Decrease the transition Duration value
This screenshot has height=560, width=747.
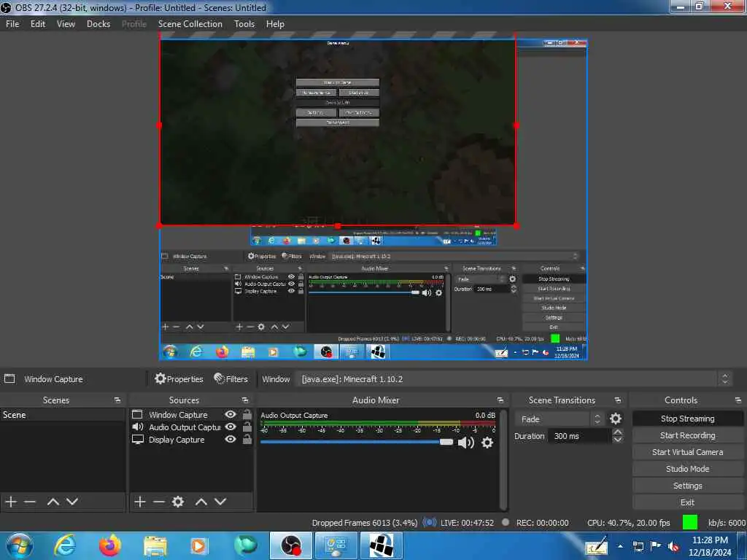[617, 440]
